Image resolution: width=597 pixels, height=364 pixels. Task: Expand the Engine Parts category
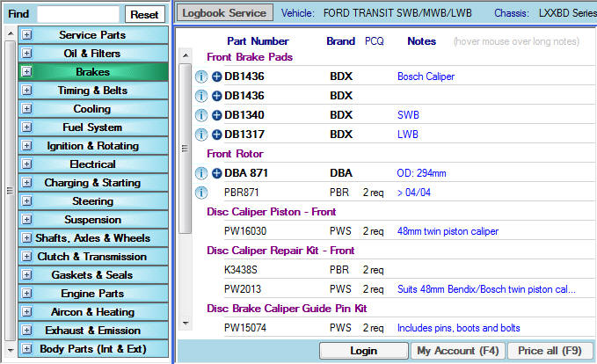(x=26, y=294)
